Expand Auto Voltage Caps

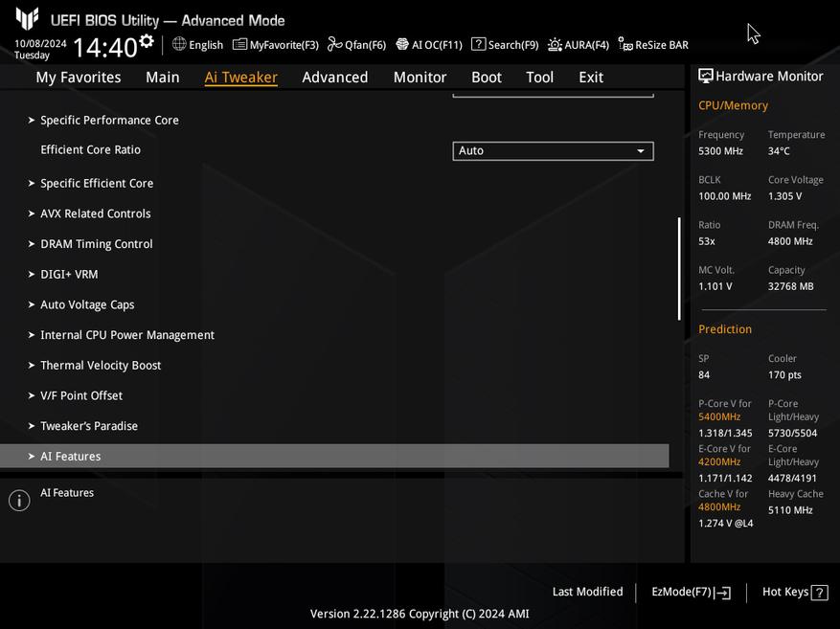click(x=87, y=304)
